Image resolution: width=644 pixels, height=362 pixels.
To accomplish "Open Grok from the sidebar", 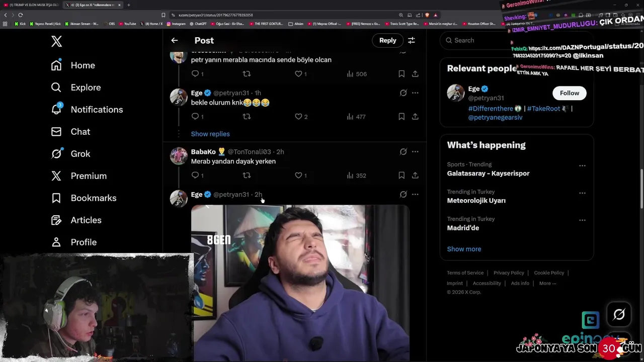I will point(70,154).
